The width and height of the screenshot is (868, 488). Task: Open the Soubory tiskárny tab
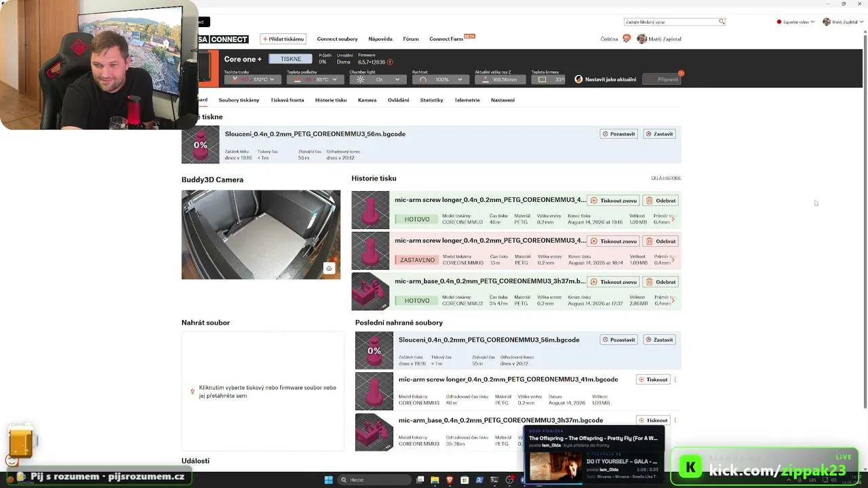click(239, 100)
